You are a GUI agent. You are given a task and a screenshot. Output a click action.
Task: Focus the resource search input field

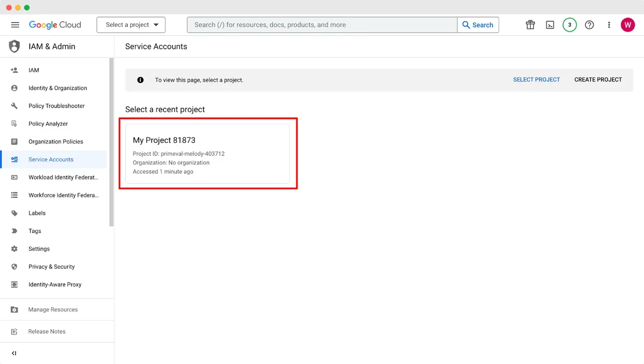click(322, 25)
